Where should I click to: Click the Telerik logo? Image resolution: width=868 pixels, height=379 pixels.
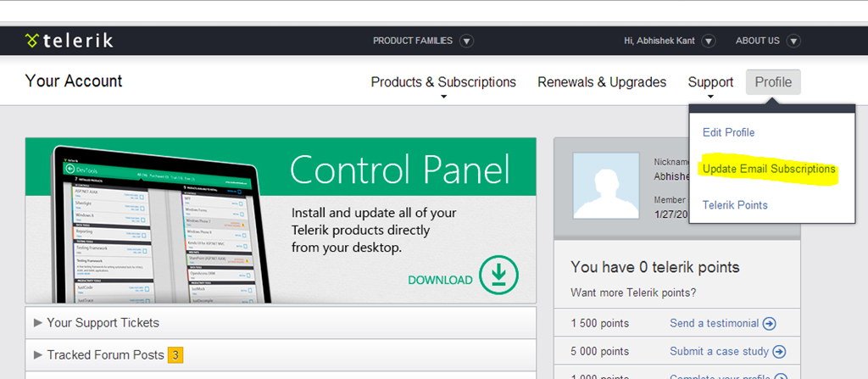click(x=69, y=41)
